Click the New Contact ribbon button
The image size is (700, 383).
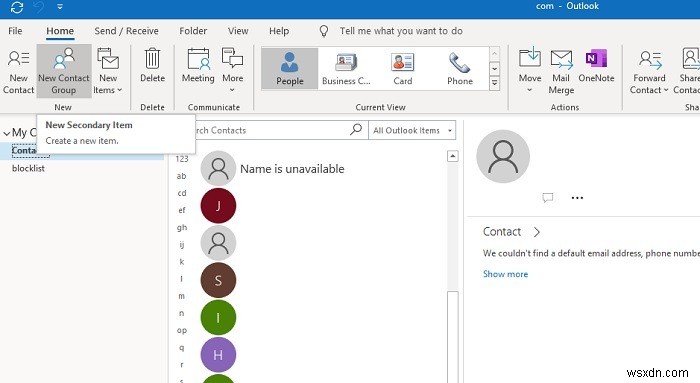(18, 71)
